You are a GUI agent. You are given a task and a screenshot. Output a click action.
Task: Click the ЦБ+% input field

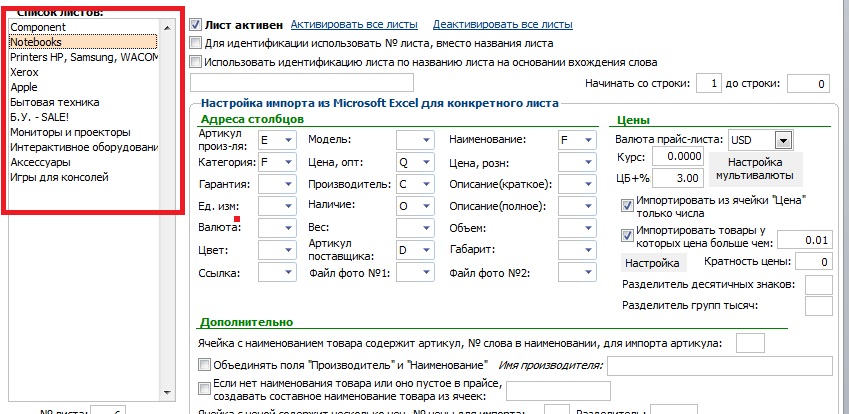(677, 177)
